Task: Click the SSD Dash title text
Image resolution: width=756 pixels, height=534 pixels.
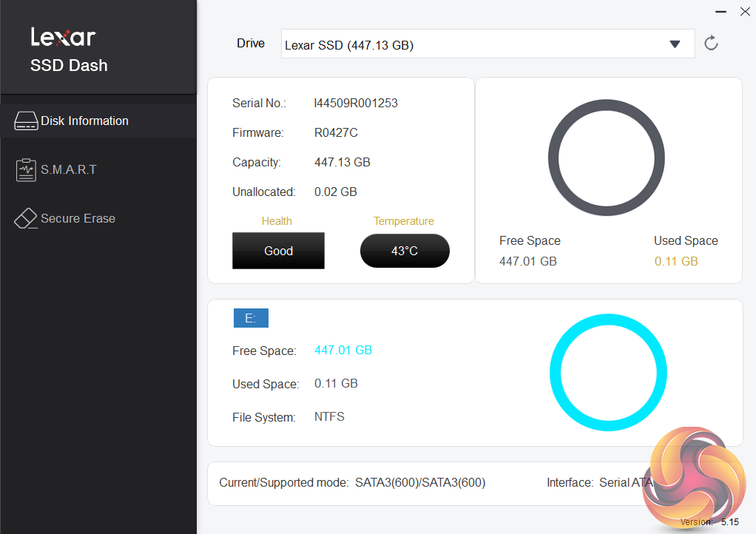Action: tap(69, 65)
